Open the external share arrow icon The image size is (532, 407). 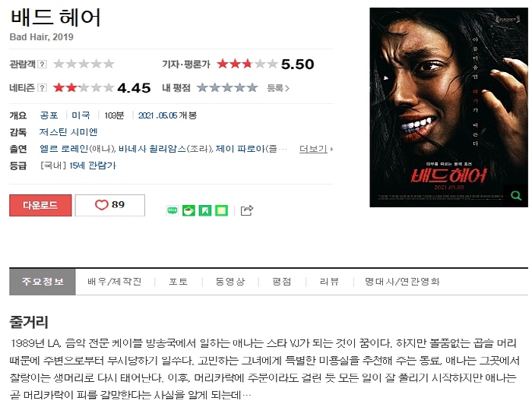(247, 210)
